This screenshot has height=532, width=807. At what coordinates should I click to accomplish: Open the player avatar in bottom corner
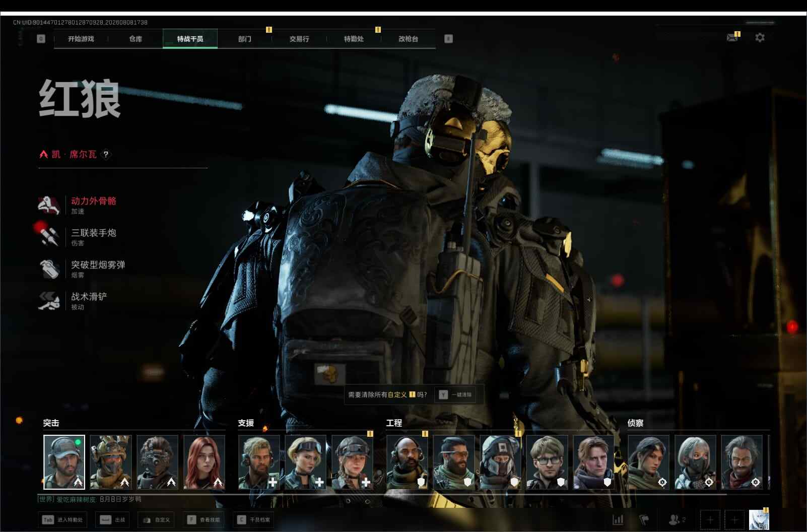coord(759,519)
